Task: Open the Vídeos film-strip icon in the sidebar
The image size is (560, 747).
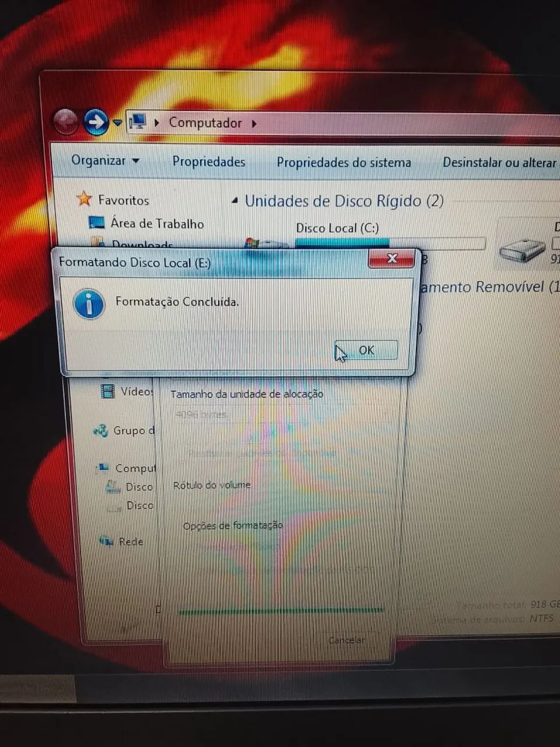Action: click(108, 391)
